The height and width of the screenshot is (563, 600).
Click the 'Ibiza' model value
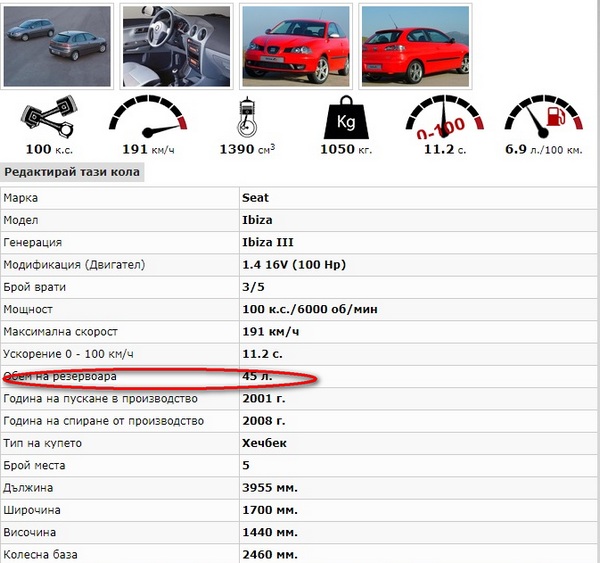[257, 220]
